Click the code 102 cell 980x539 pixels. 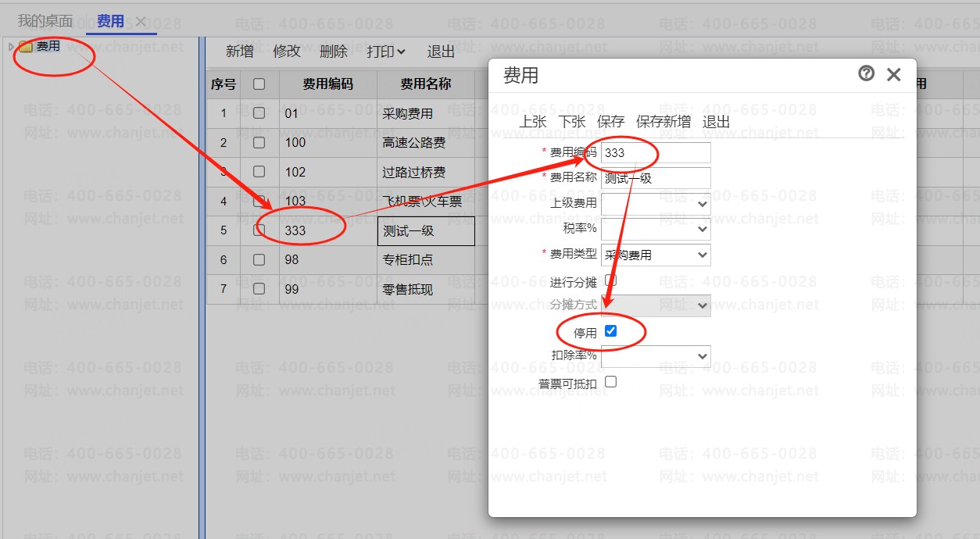(328, 172)
